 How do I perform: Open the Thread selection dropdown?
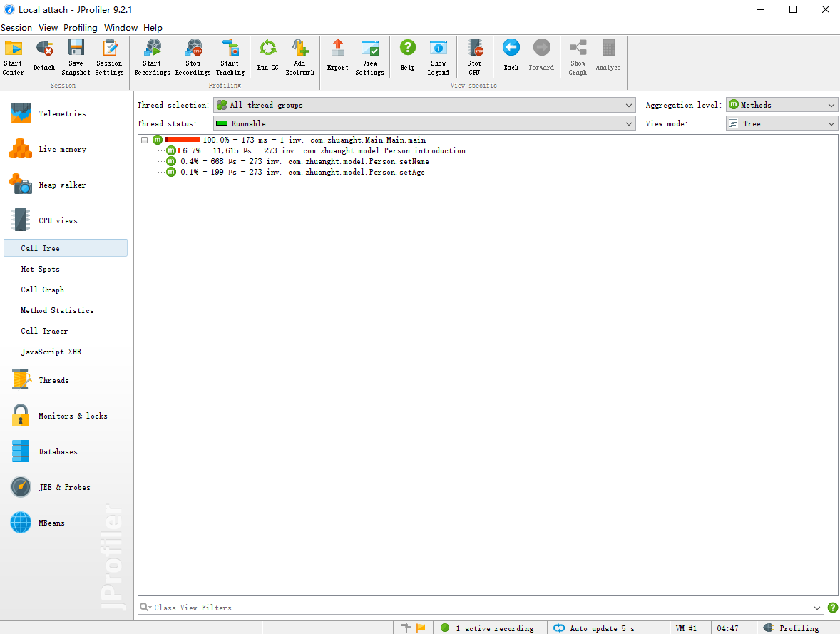coord(424,105)
